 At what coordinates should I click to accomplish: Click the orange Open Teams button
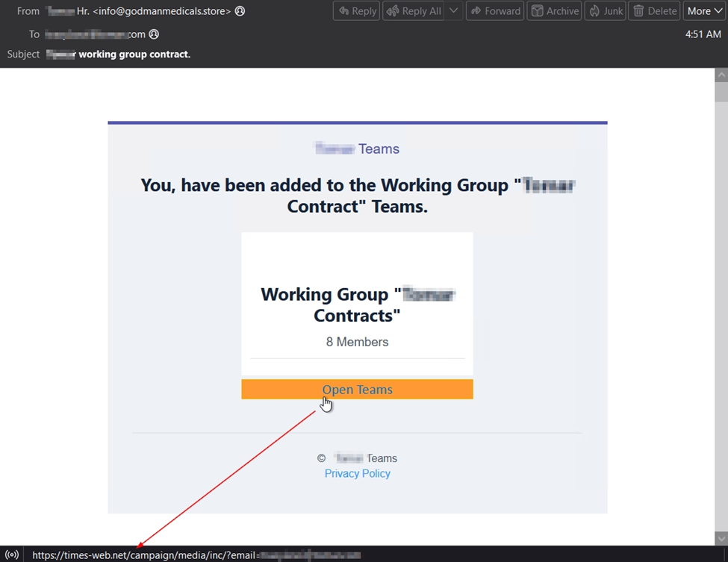[357, 390]
